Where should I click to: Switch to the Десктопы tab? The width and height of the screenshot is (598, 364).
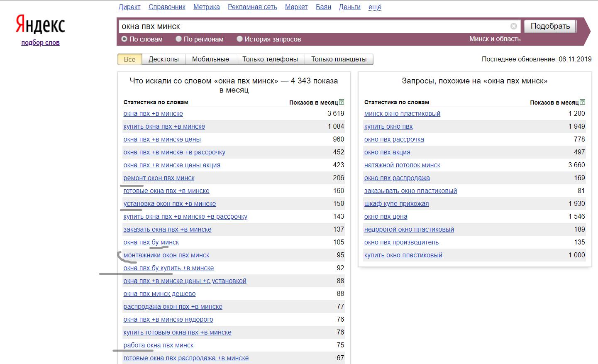click(164, 59)
